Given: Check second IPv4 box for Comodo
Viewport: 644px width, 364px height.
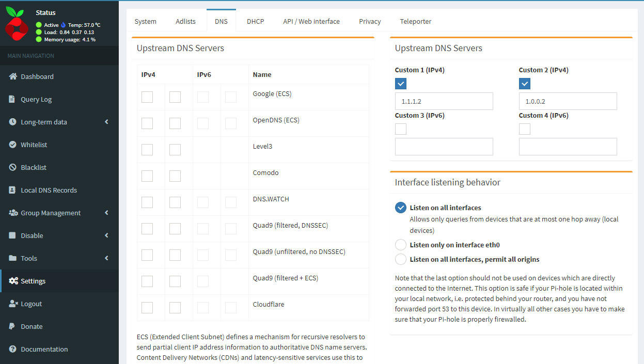Looking at the screenshot, I should coord(175,176).
